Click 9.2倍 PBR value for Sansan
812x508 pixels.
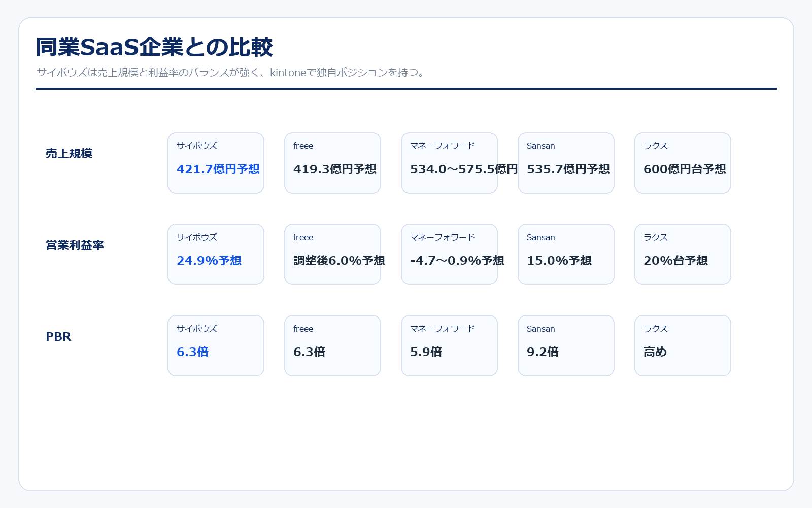[543, 352]
